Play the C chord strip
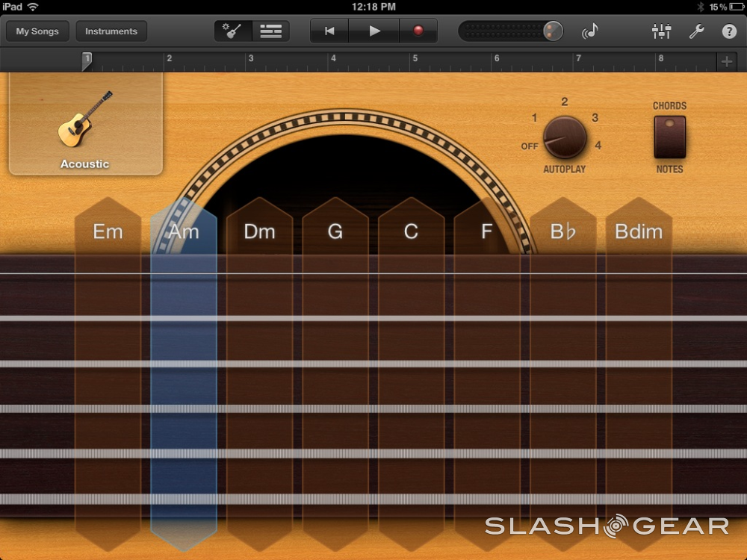The height and width of the screenshot is (560, 747). (x=411, y=374)
